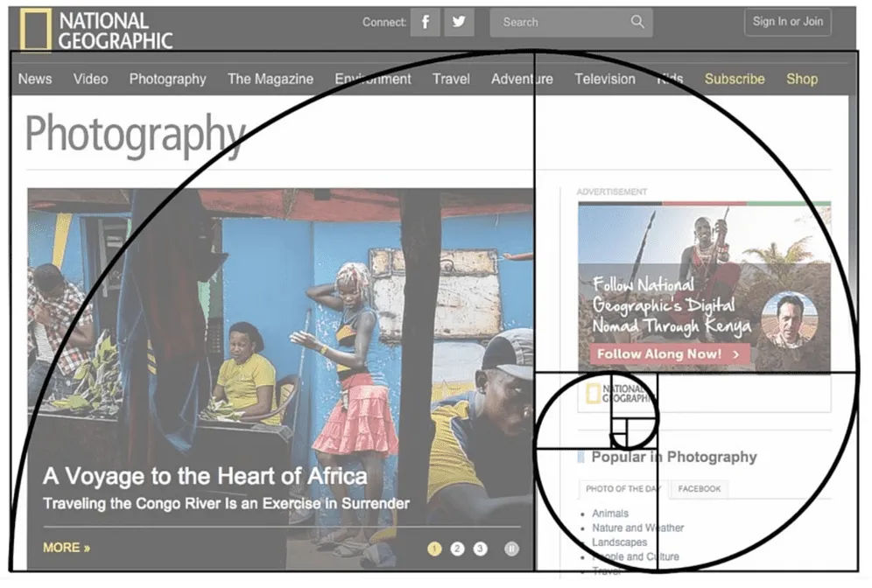Open the Television menu item
Screen dimensions: 872x588
coord(605,79)
